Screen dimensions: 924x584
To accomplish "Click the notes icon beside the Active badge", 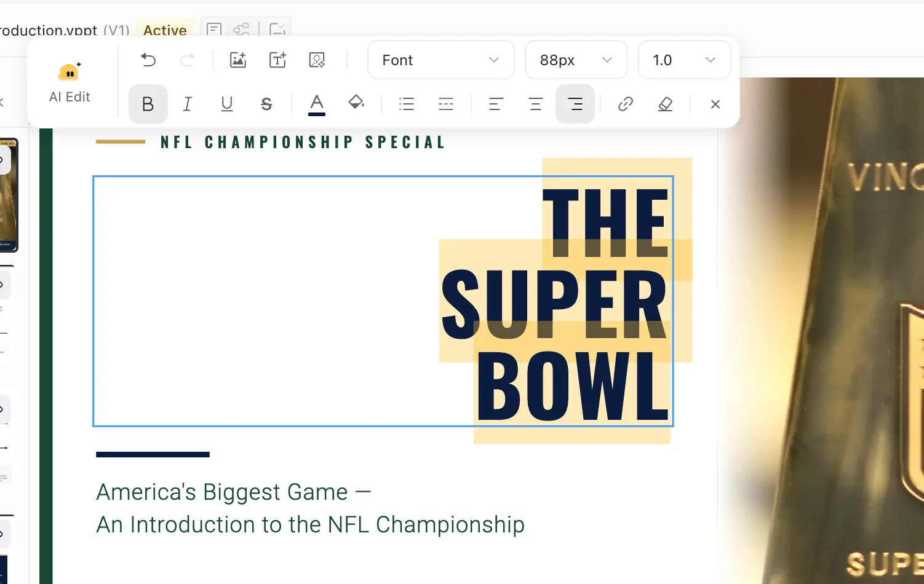I will click(214, 30).
